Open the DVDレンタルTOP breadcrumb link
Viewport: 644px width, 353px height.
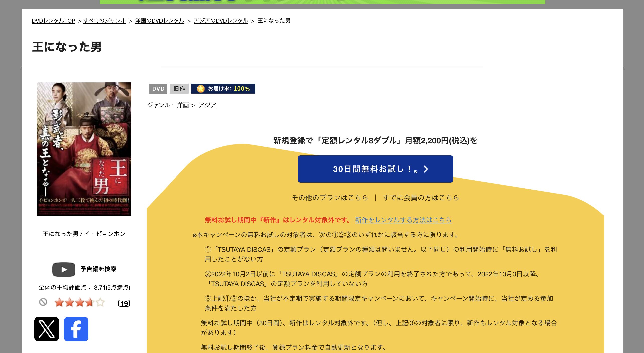pyautogui.click(x=53, y=21)
